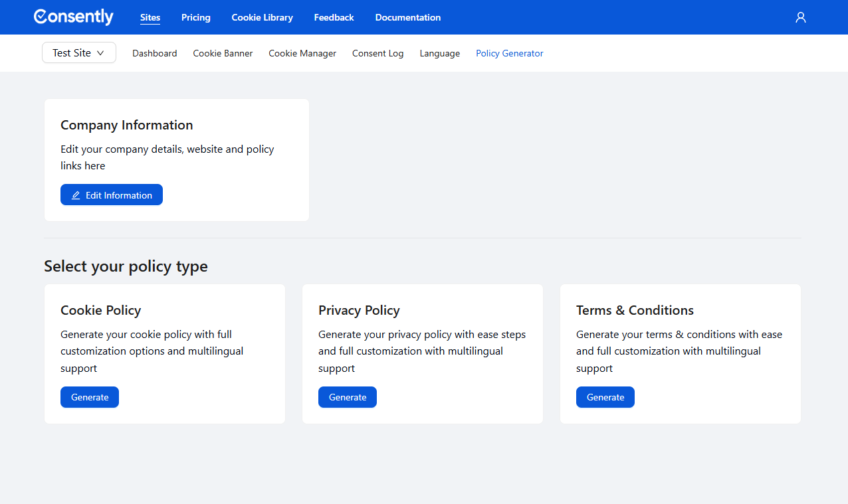Open the user profile icon
The image size is (848, 504).
(800, 17)
